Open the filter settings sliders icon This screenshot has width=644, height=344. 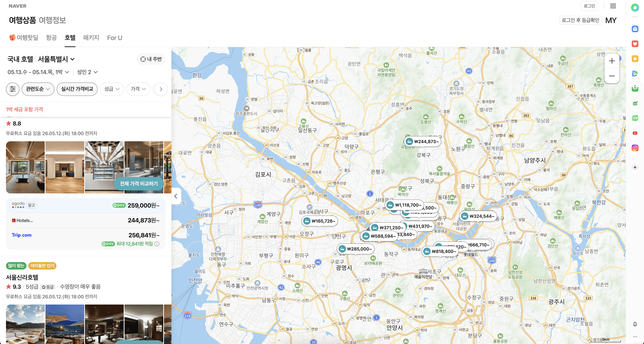click(x=12, y=89)
